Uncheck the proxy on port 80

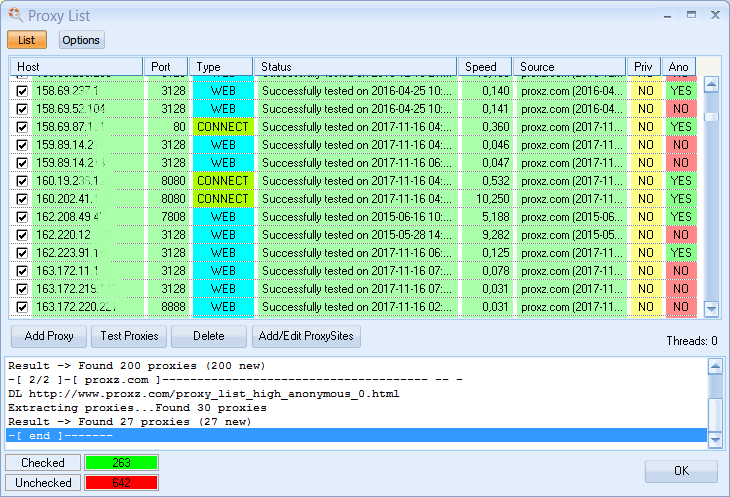(x=22, y=127)
